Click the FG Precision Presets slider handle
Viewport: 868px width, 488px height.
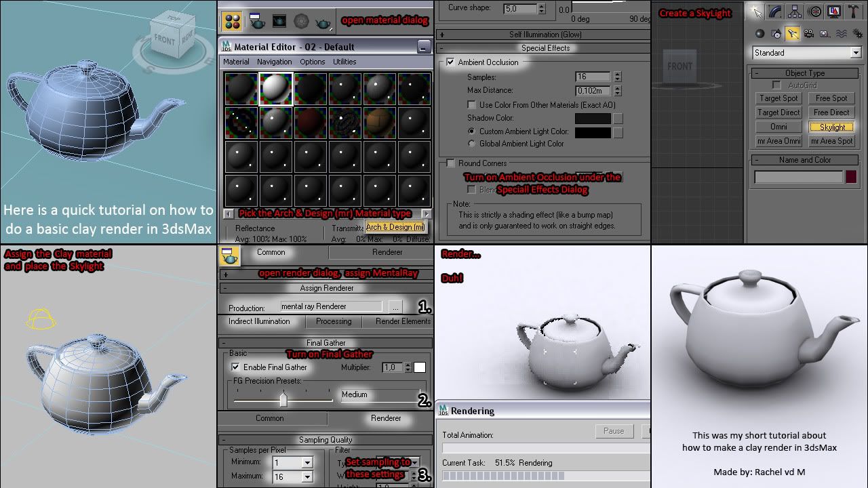[283, 400]
